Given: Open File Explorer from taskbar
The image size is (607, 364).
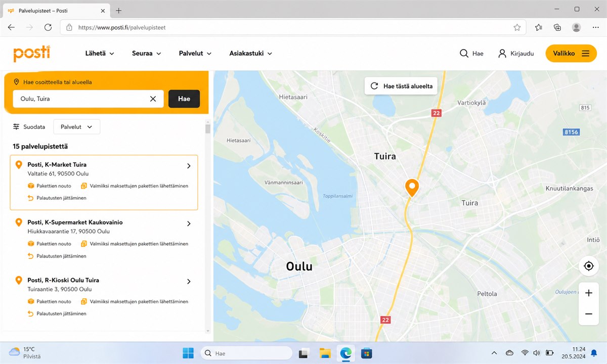Looking at the screenshot, I should (x=325, y=353).
